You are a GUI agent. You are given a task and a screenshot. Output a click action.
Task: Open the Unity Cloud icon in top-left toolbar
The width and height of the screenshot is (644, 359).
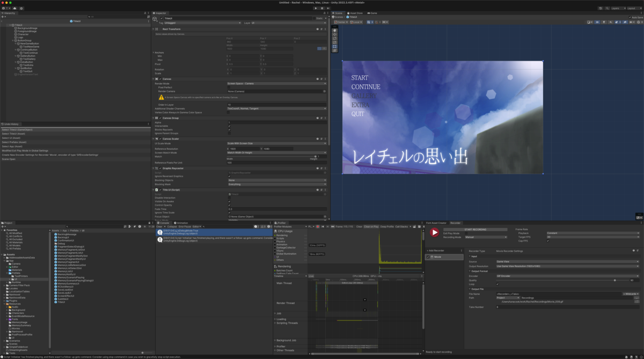click(14, 8)
